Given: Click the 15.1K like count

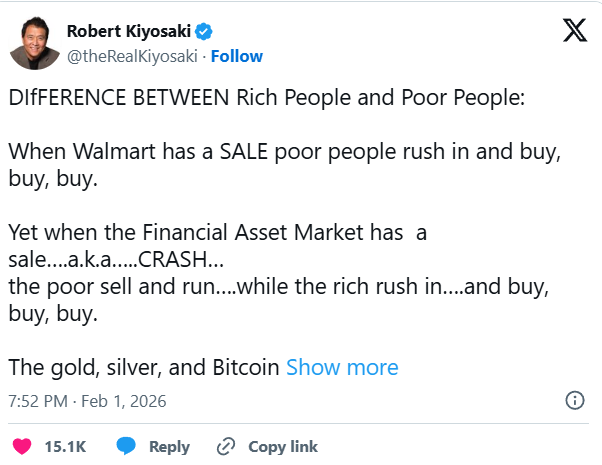Looking at the screenshot, I should pyautogui.click(x=64, y=446).
